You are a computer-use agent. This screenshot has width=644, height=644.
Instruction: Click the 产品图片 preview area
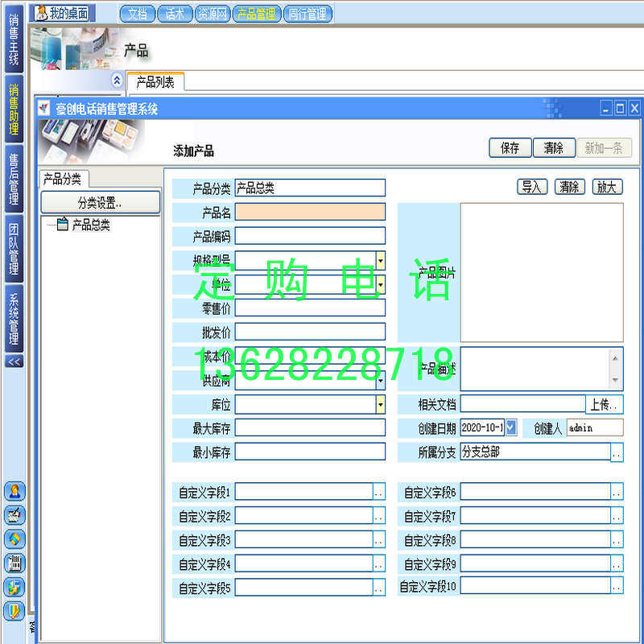pos(542,273)
